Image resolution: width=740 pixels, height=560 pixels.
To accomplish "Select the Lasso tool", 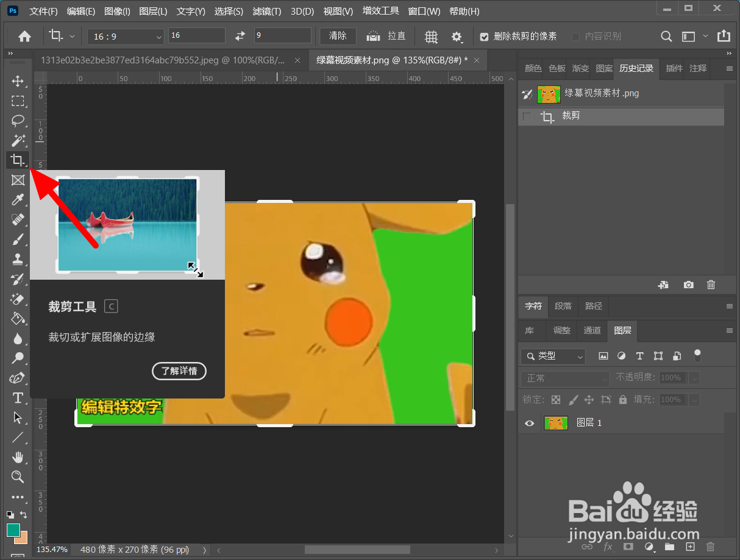I will point(18,121).
